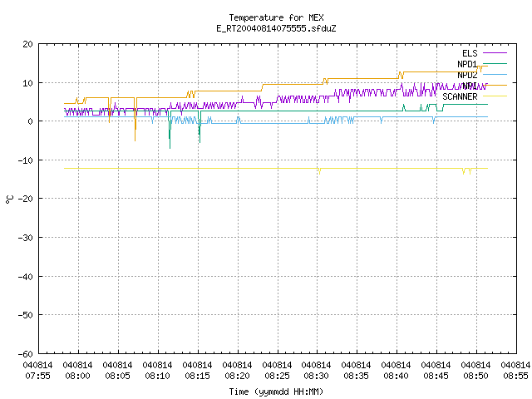Image resolution: width=532 pixels, height=399 pixels.
Task: Click the y-axis label -50
Action: coord(26,315)
